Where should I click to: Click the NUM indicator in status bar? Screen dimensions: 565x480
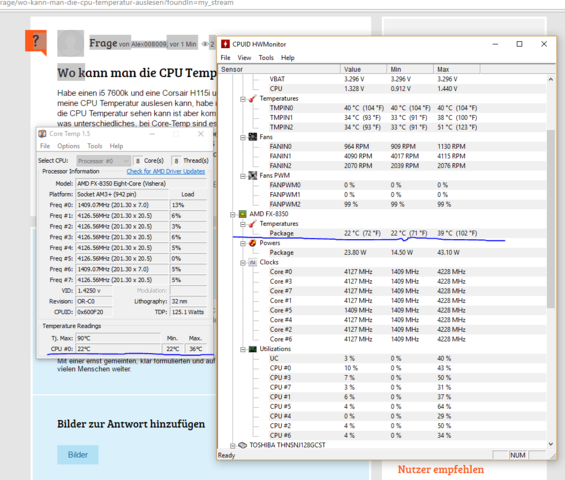coord(517,455)
